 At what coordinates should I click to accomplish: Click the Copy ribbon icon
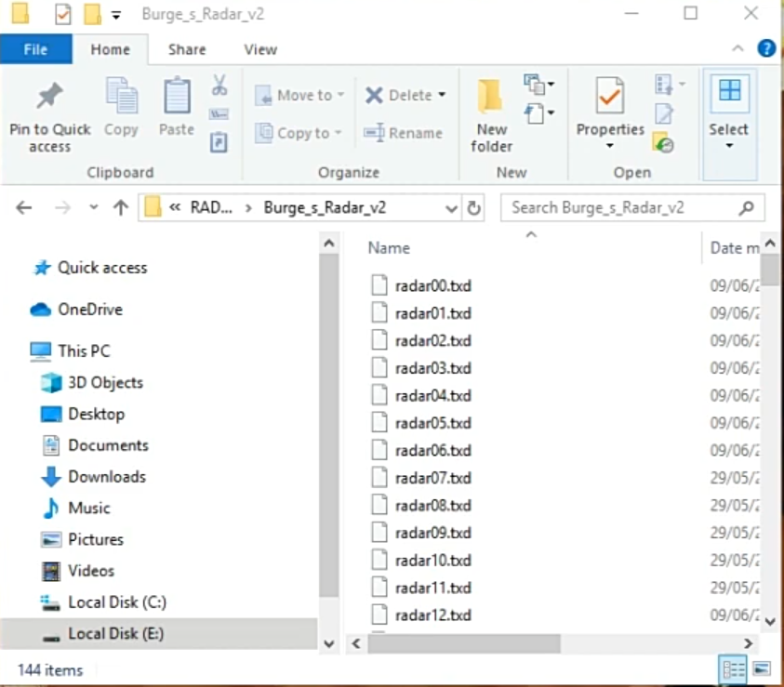121,96
